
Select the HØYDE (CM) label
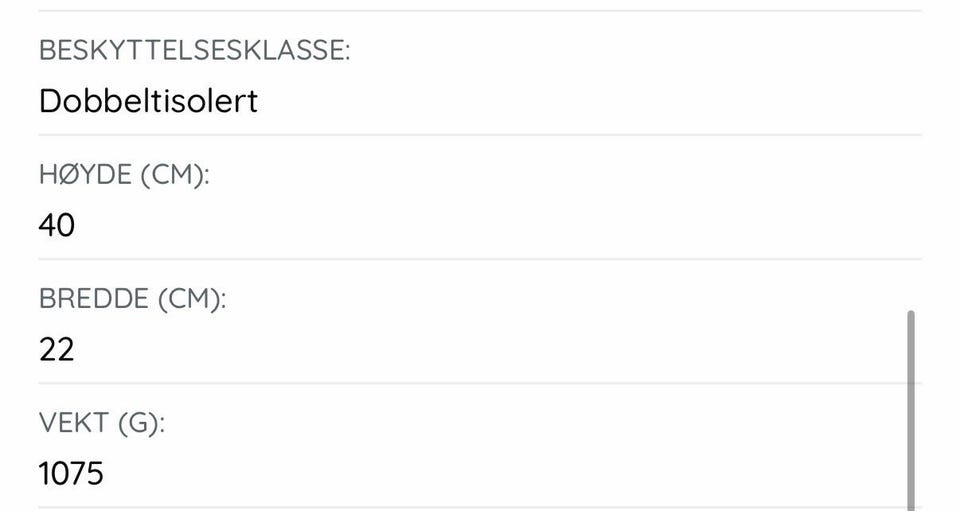click(x=124, y=175)
